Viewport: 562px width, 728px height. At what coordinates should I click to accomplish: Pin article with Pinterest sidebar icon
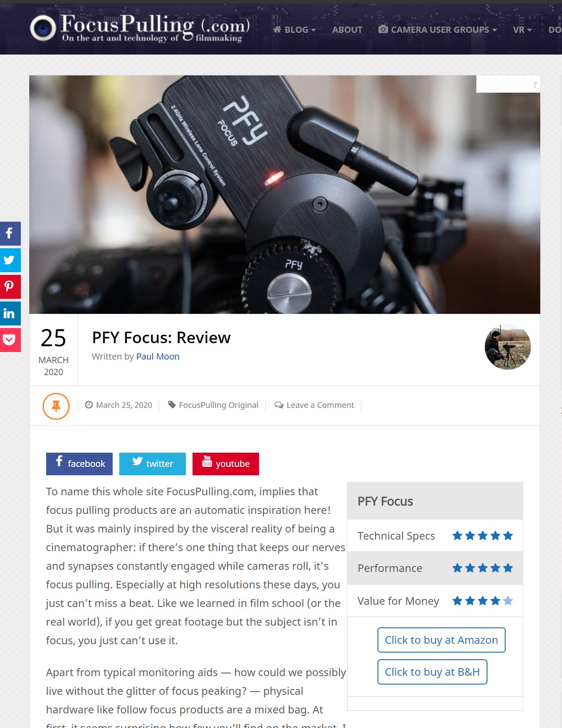tap(10, 287)
